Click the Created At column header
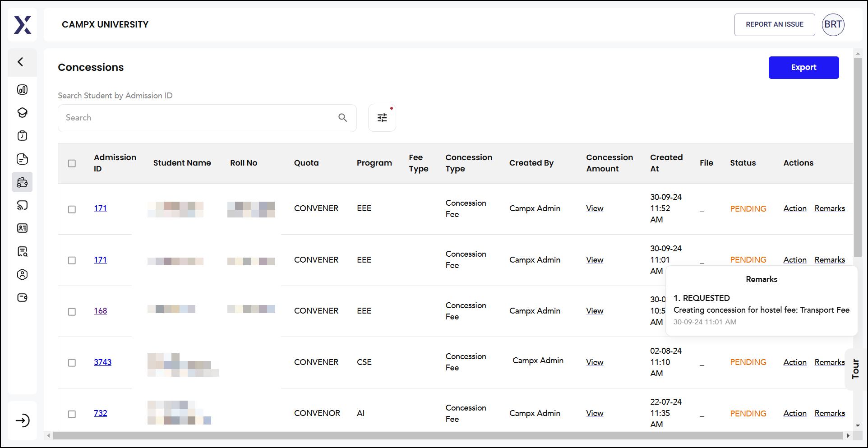Image resolution: width=868 pixels, height=448 pixels. 666,163
